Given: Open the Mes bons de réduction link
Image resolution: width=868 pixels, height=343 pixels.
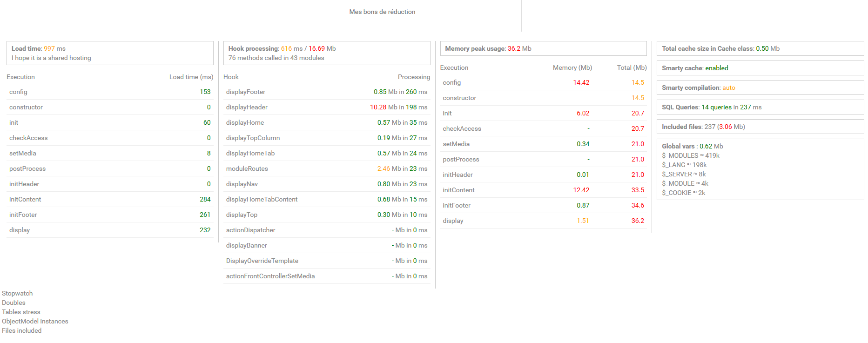Looking at the screenshot, I should pyautogui.click(x=382, y=12).
